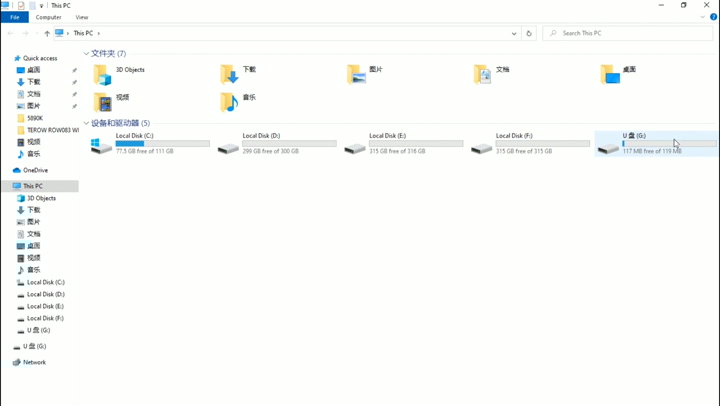Click the Local Disk (D:) capacity bar
Viewport: 720px width, 406px height.
pyautogui.click(x=289, y=144)
